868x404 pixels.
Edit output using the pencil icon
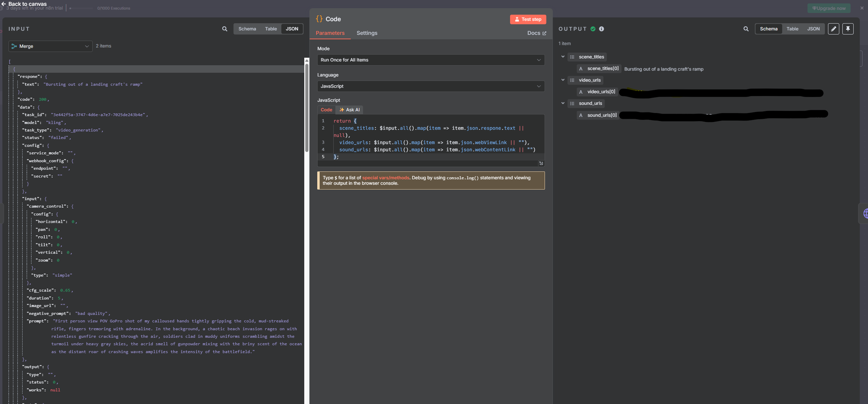[x=833, y=29]
